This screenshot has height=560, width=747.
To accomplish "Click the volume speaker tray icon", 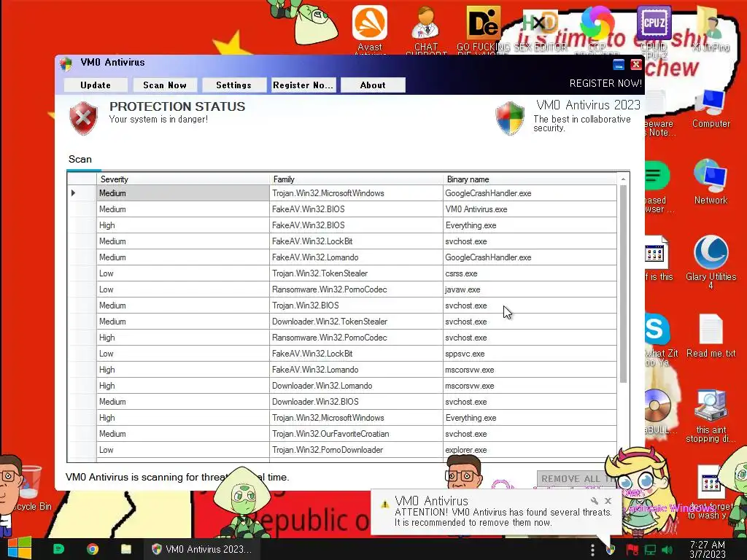I will [x=667, y=550].
